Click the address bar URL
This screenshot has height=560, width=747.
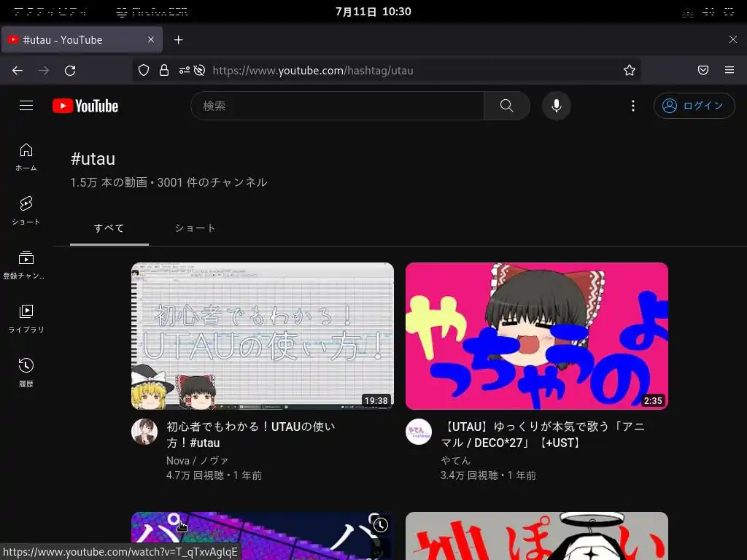[x=312, y=71]
